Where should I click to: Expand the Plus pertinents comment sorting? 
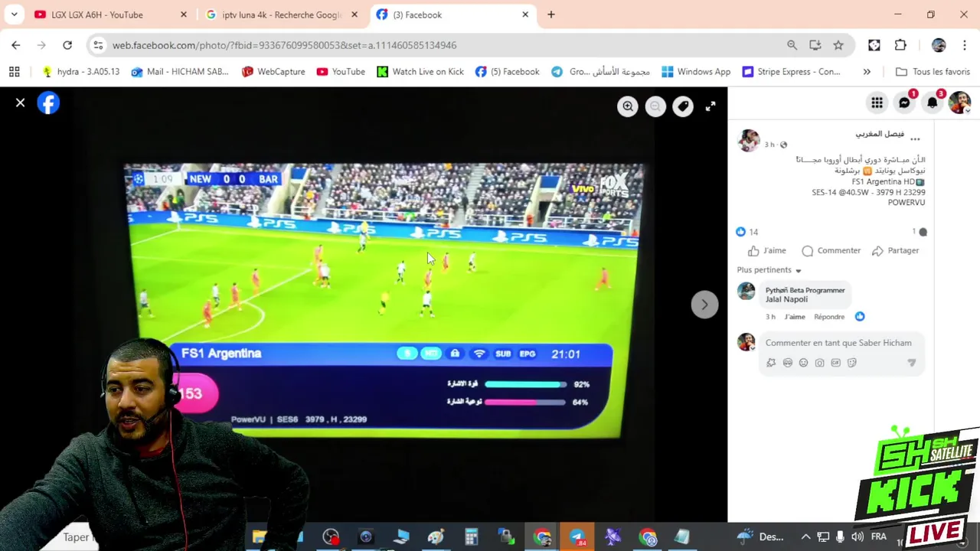pyautogui.click(x=769, y=270)
